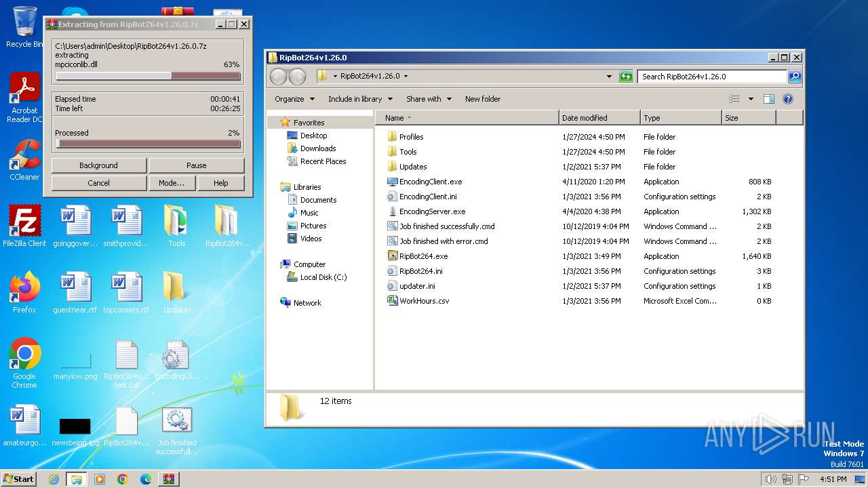Send the extraction to Background
Screen dimensions: 868x488
(x=98, y=165)
